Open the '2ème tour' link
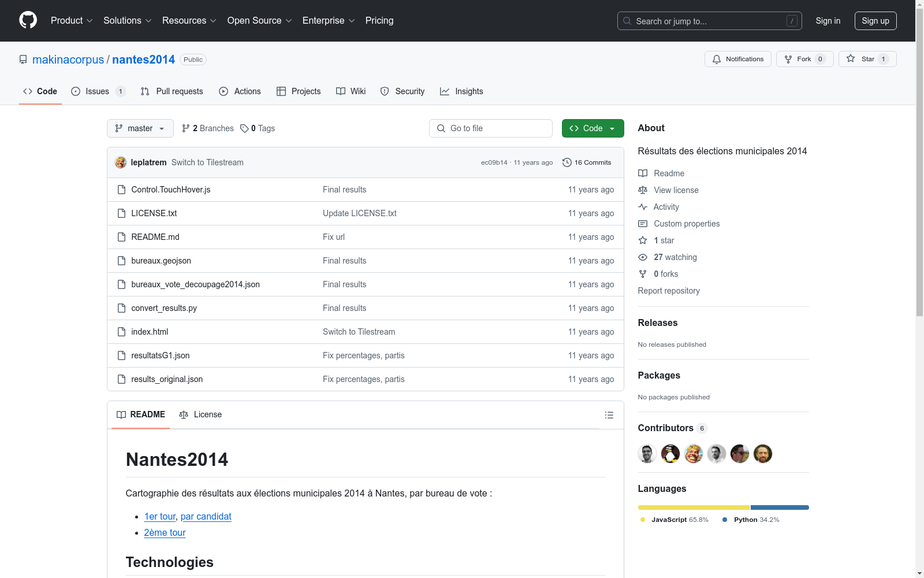 tap(165, 532)
